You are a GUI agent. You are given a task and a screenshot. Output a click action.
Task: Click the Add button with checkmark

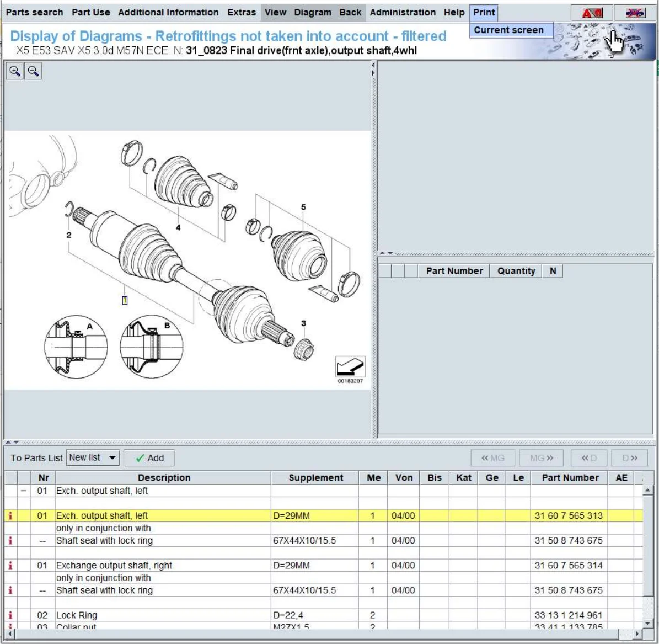pos(149,458)
